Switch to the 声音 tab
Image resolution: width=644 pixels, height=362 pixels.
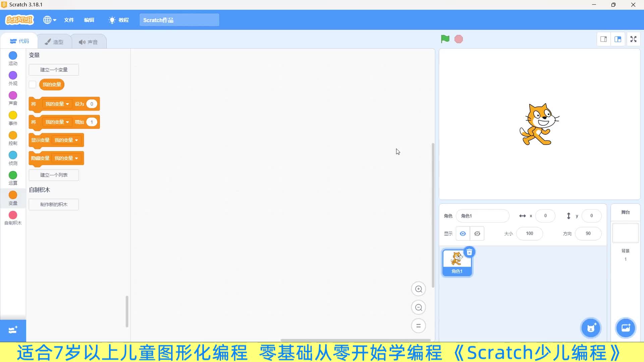(89, 42)
